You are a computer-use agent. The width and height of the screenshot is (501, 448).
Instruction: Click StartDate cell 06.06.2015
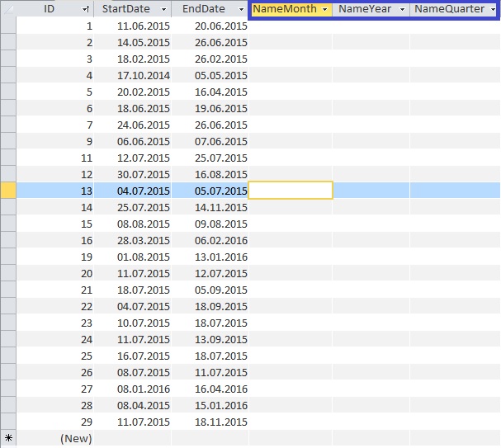point(133,141)
